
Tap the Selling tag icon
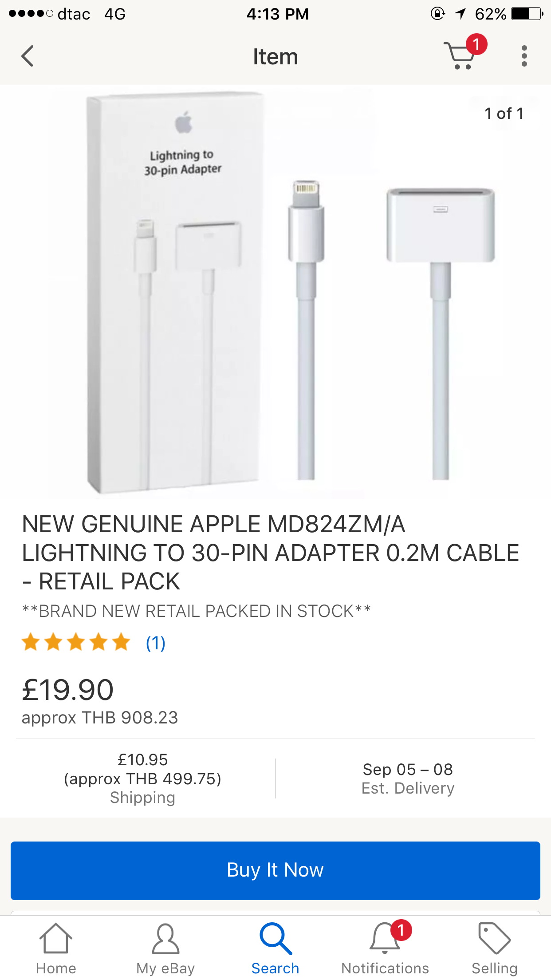tap(494, 939)
